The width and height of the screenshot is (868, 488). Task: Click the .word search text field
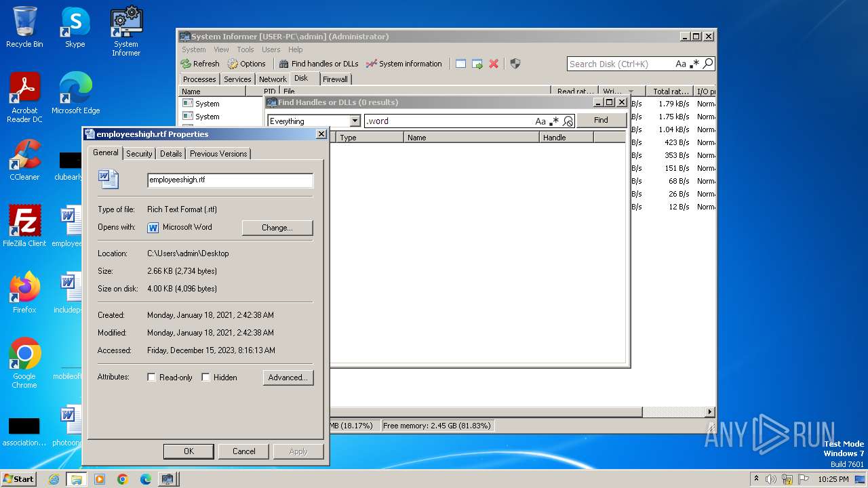coord(449,121)
